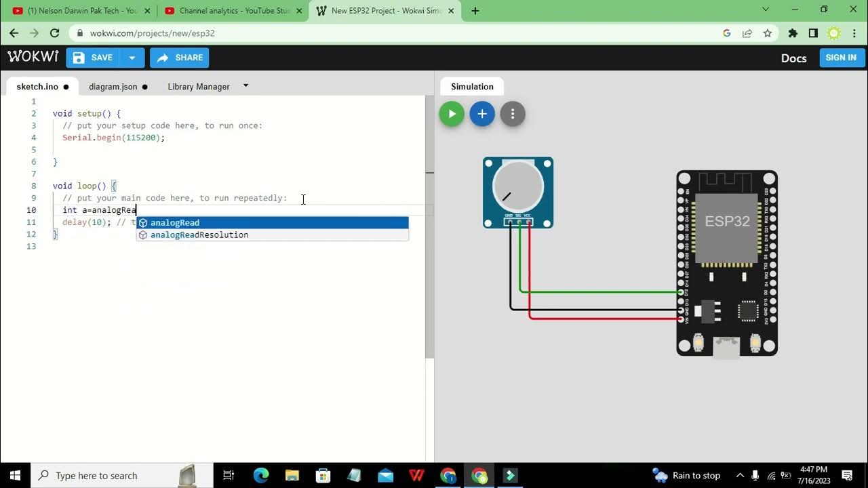Click the Serial.begin(115200) code line
This screenshot has height=488, width=868.
[114, 138]
